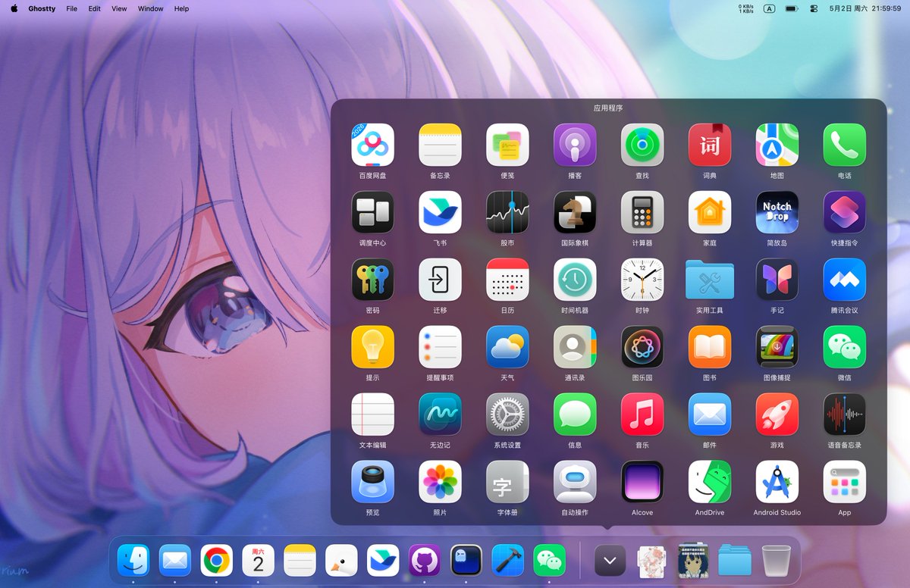Open the 实用工具 utilities folder
Image resolution: width=910 pixels, height=588 pixels.
click(710, 280)
